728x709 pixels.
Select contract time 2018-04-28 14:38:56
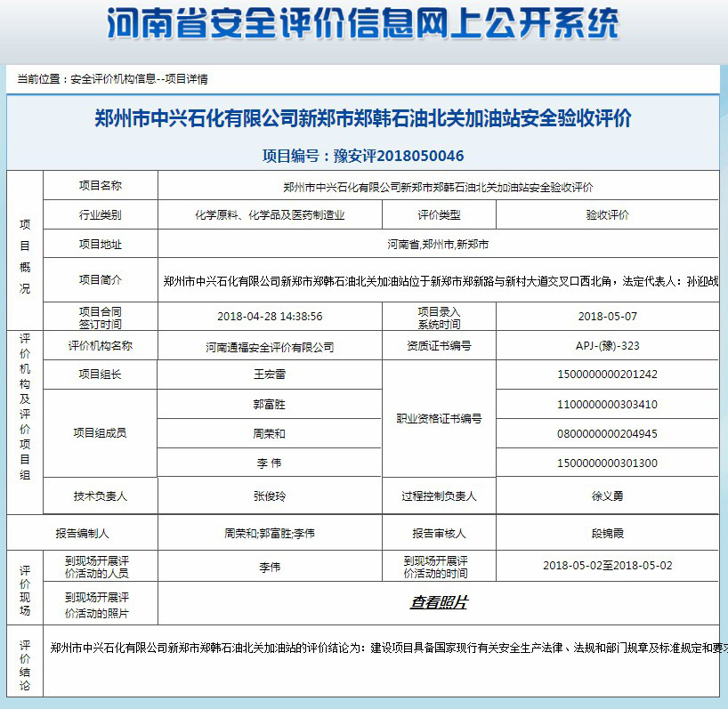pos(270,317)
